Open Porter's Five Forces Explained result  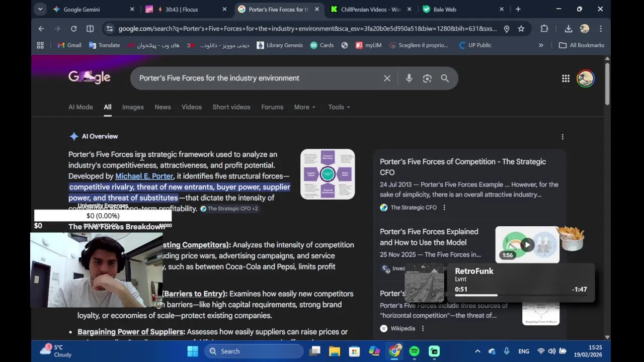tap(429, 237)
